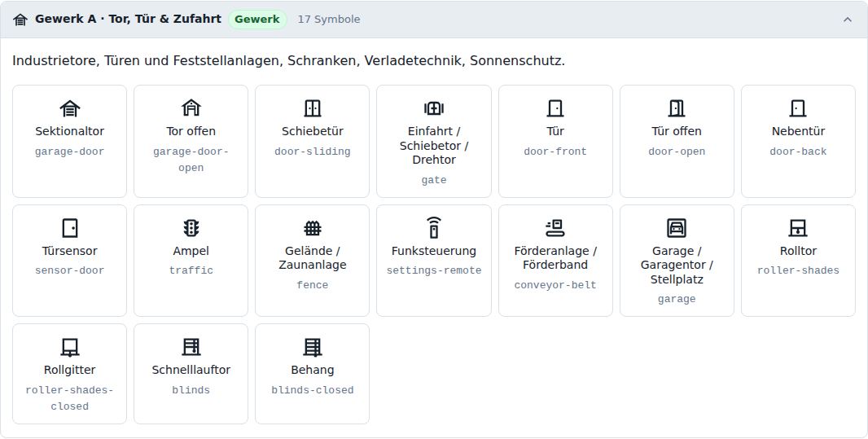Viewport: 868px width, 439px height.
Task: Click the Tür offen icon
Action: click(677, 108)
